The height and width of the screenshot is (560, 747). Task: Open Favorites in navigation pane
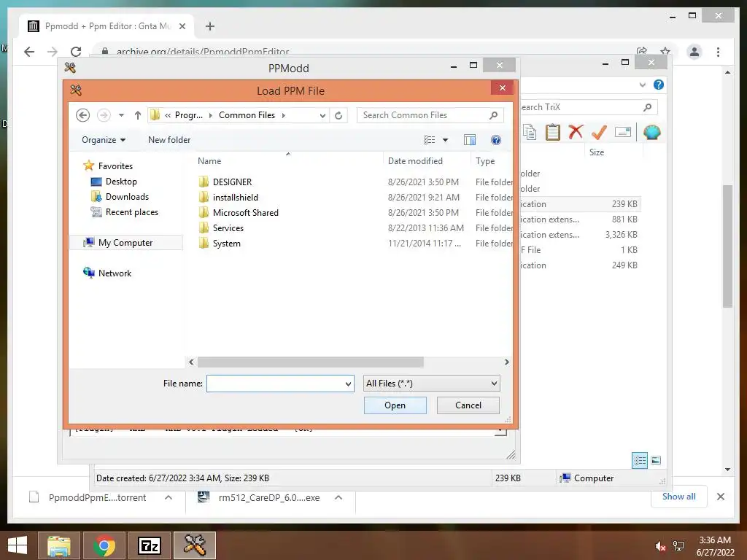pyautogui.click(x=115, y=166)
